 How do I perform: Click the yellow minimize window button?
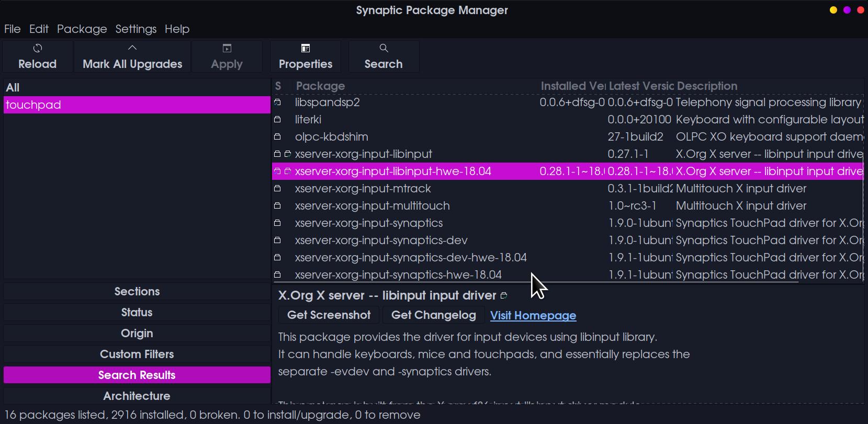point(833,10)
